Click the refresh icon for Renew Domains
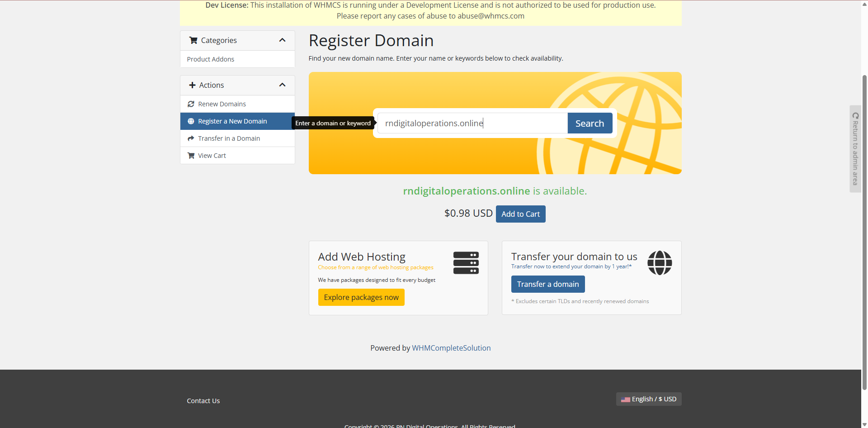Screen dimensions: 868x428 pyautogui.click(x=191, y=104)
